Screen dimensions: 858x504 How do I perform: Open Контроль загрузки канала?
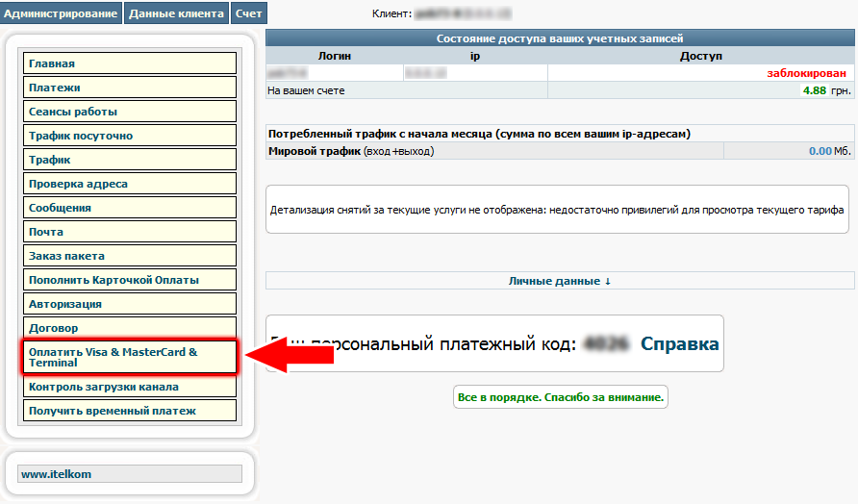click(x=129, y=387)
